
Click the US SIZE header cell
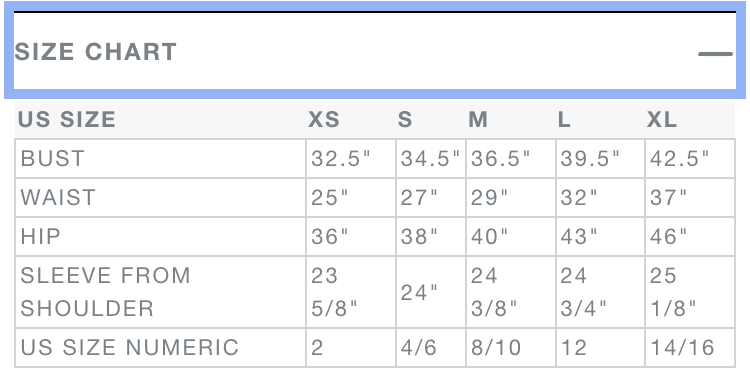click(x=66, y=120)
